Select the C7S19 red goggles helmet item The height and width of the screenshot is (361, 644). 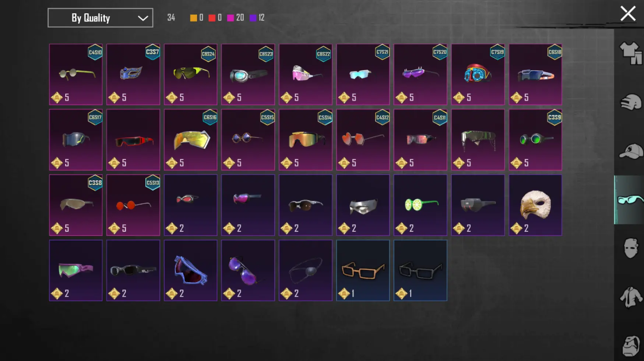coord(478,74)
